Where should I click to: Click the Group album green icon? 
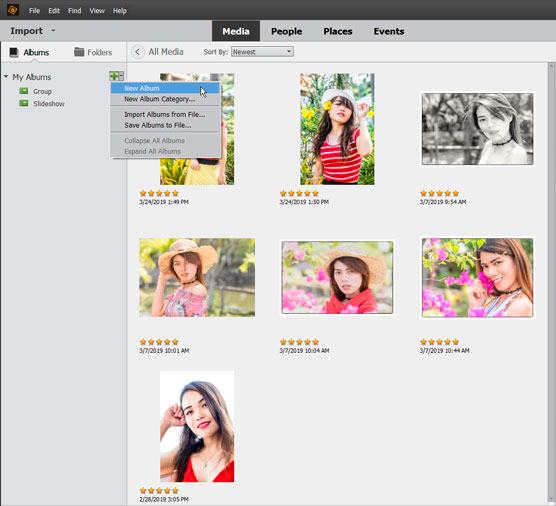[24, 91]
